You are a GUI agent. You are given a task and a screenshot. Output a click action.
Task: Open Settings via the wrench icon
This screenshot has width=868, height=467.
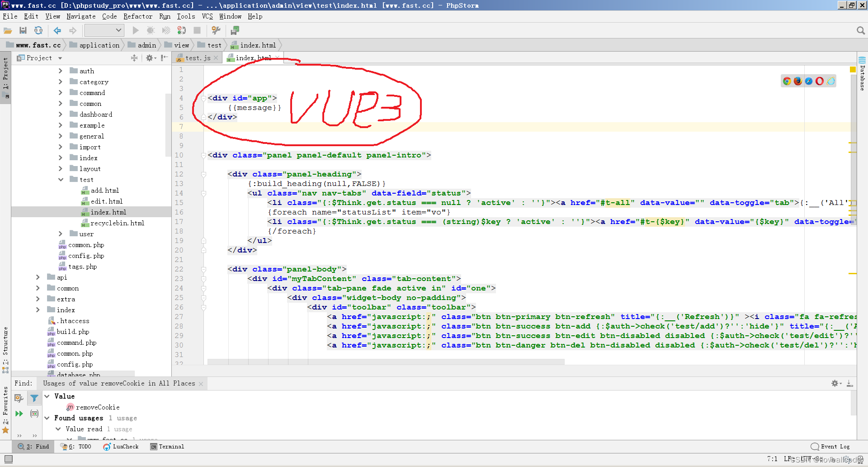click(216, 30)
